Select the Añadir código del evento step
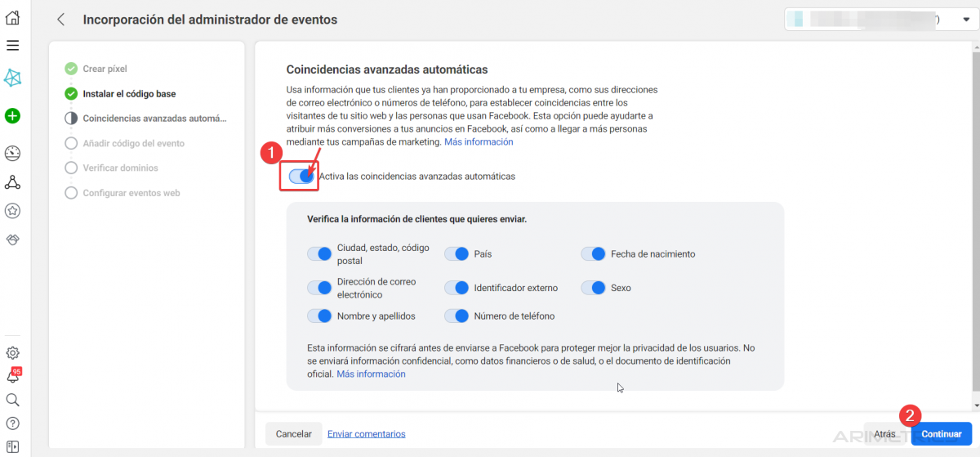The image size is (980, 457). click(133, 143)
